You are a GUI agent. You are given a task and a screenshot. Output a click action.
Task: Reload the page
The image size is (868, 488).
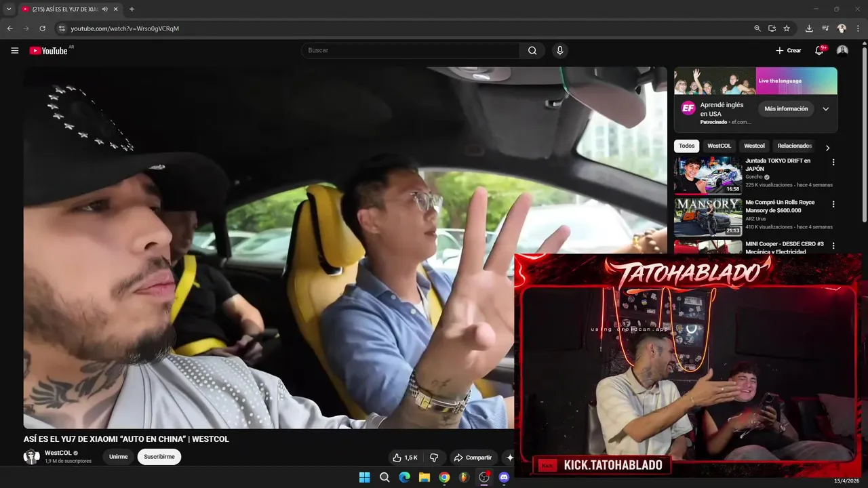pyautogui.click(x=42, y=28)
